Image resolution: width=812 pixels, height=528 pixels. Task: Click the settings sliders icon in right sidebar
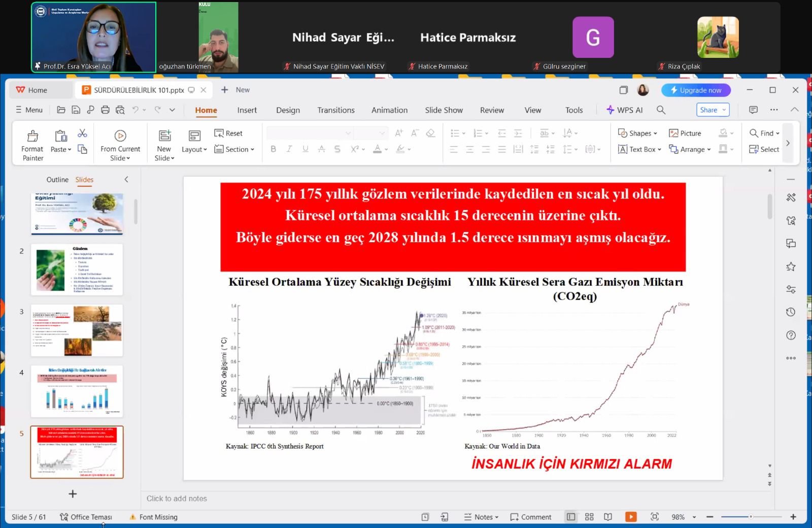point(791,289)
